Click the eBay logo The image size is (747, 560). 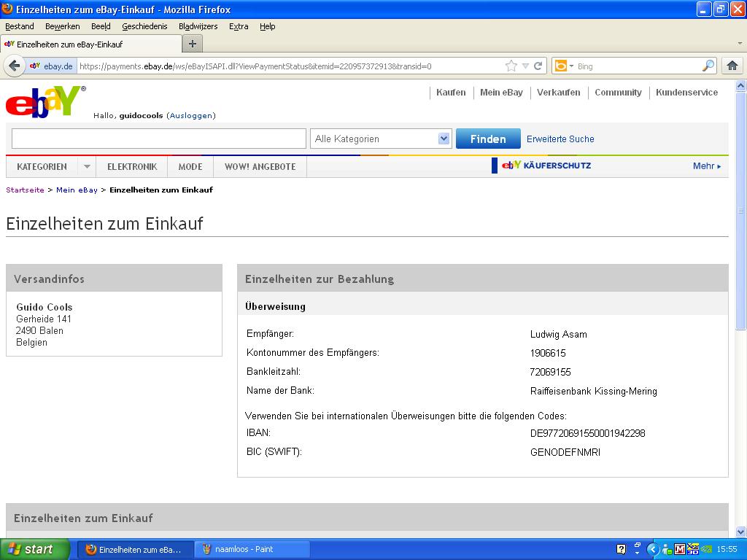coord(45,102)
